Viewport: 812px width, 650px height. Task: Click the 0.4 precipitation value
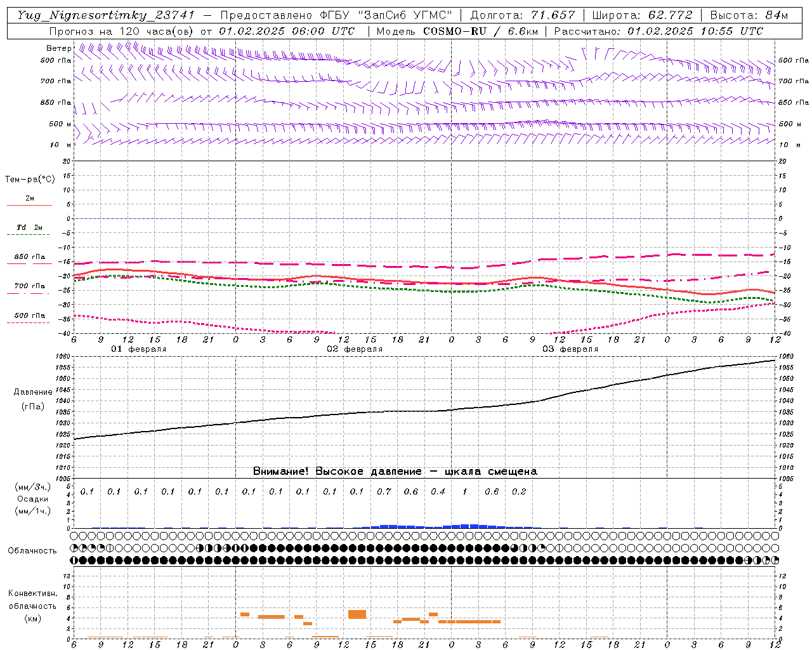pos(438,491)
